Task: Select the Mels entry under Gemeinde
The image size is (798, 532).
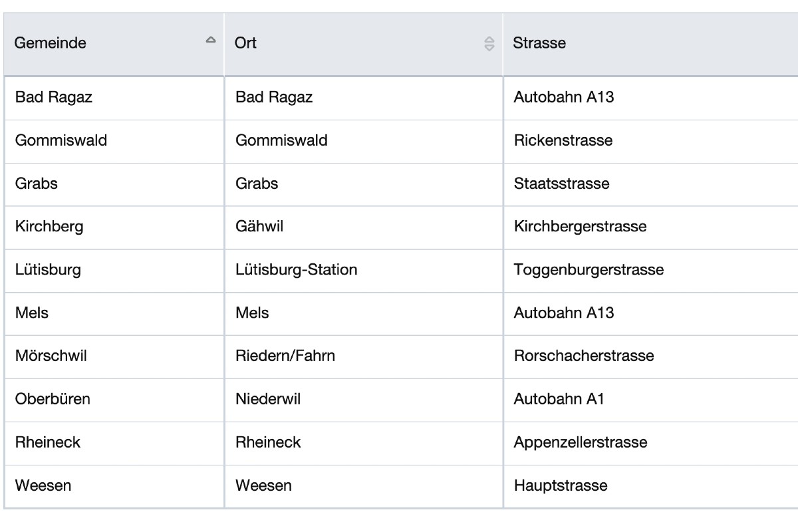Action: [31, 313]
